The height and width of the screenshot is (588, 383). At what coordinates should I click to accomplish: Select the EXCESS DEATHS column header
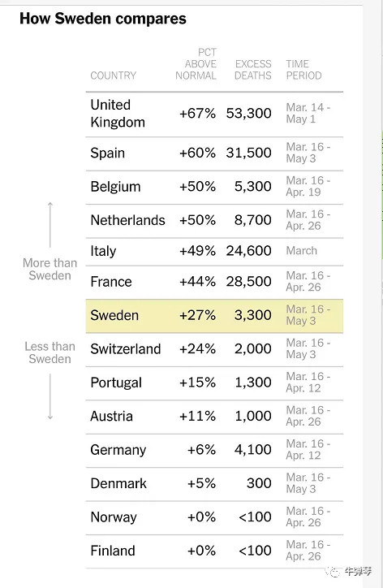point(253,70)
